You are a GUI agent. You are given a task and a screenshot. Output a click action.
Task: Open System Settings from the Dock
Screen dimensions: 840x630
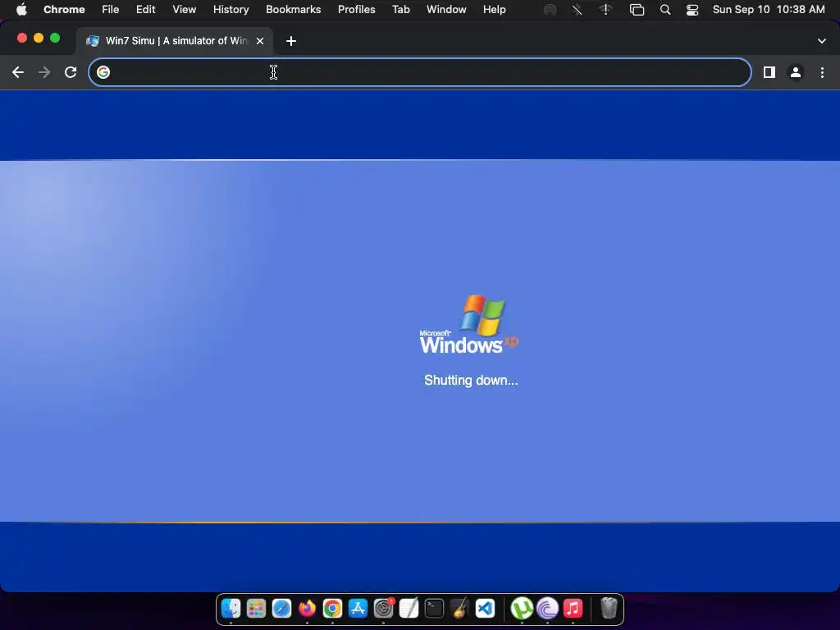[384, 609]
